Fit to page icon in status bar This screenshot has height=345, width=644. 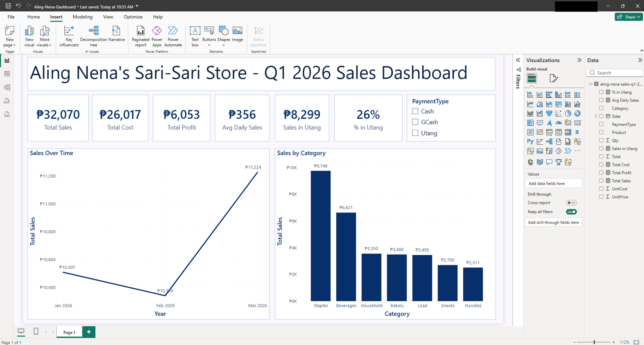coord(636,342)
